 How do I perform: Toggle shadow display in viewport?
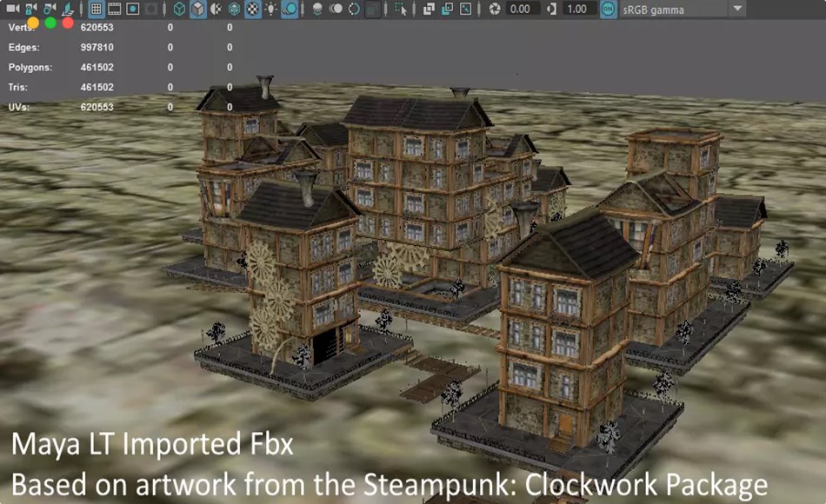coord(287,8)
